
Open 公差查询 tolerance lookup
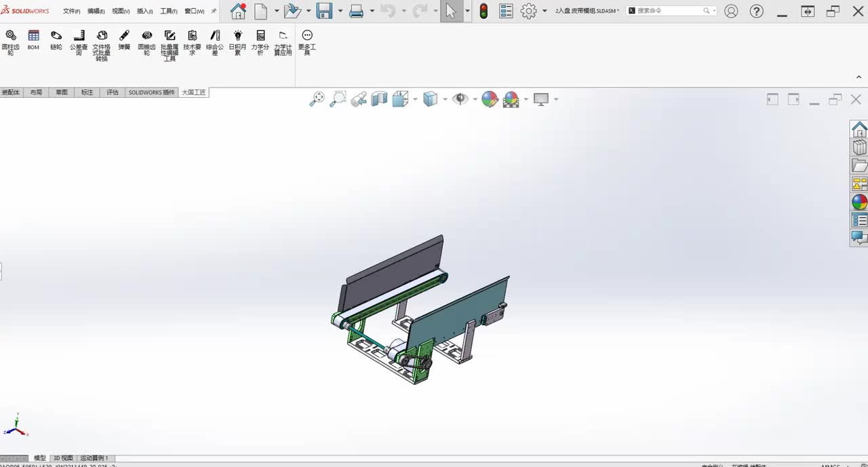coord(79,42)
